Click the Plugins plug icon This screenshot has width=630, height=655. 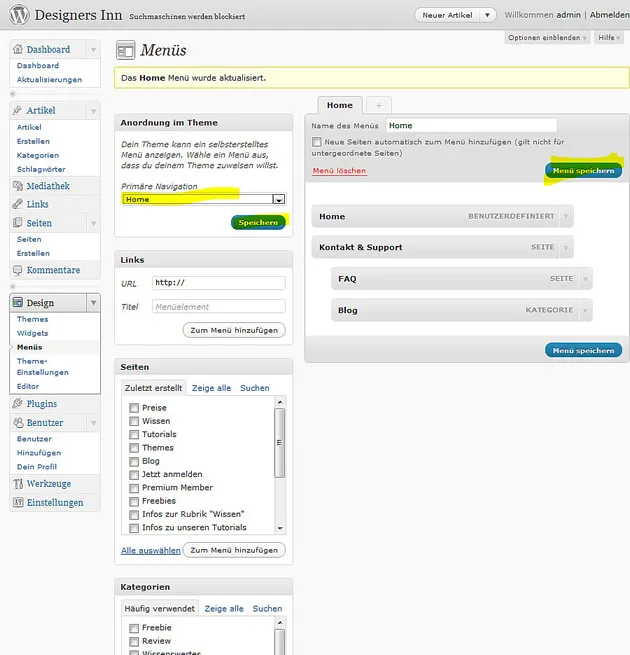point(18,404)
